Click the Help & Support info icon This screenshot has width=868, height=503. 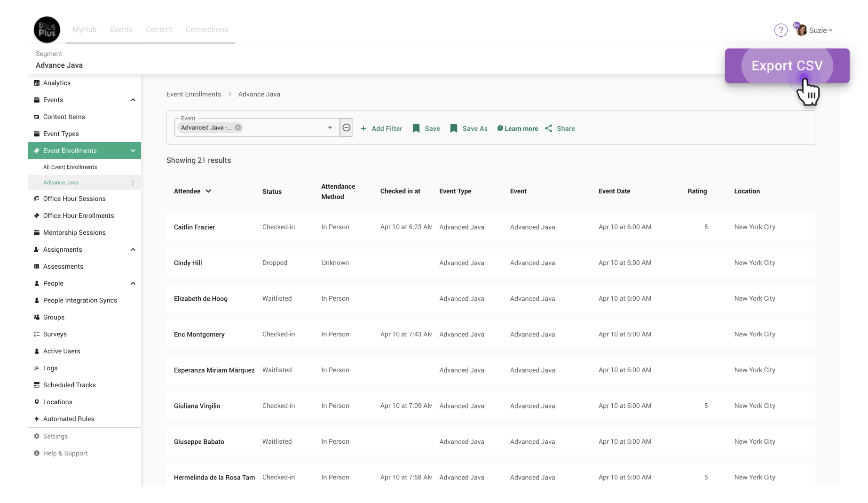point(37,453)
